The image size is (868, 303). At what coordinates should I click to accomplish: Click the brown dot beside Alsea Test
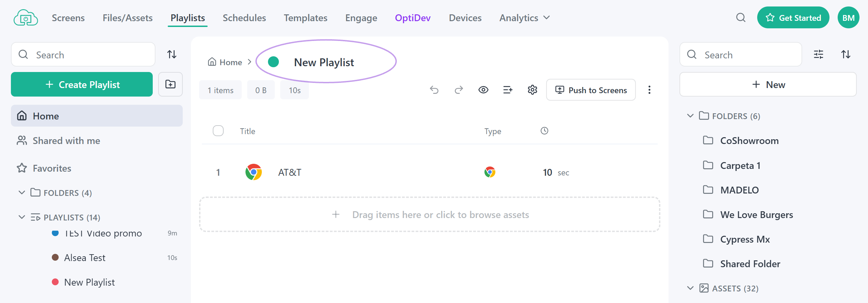click(x=55, y=257)
